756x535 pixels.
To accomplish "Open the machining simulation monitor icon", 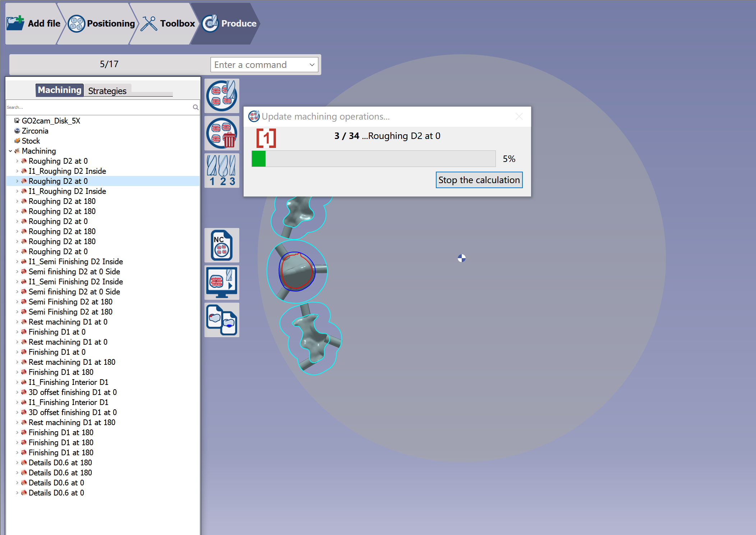I will (222, 283).
